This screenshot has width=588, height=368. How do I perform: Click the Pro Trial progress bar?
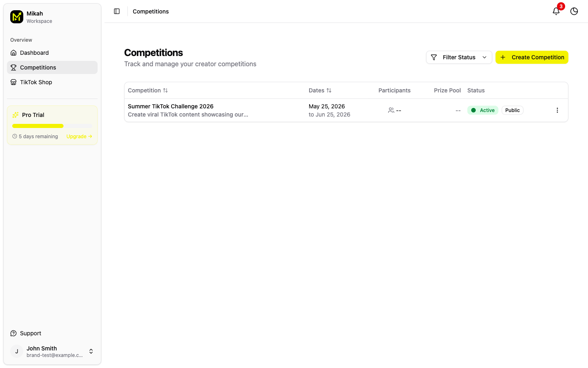52,126
